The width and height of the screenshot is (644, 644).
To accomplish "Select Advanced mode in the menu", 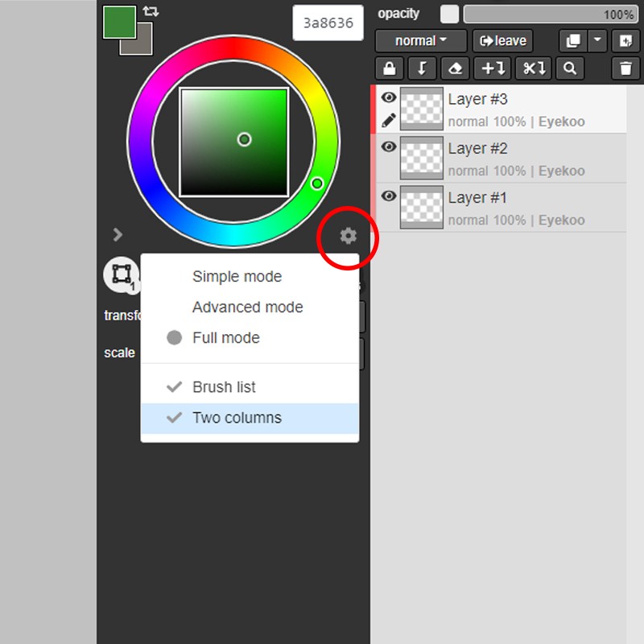I will (247, 308).
